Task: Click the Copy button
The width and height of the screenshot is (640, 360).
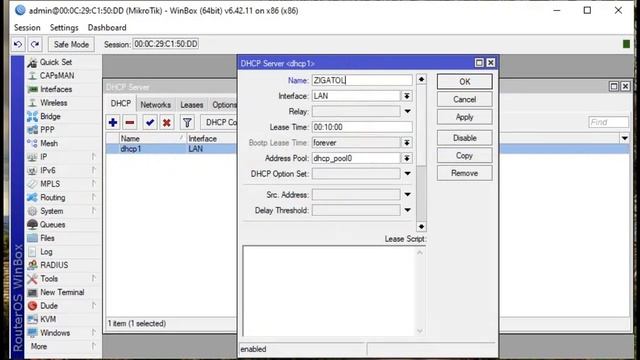Action: click(464, 156)
